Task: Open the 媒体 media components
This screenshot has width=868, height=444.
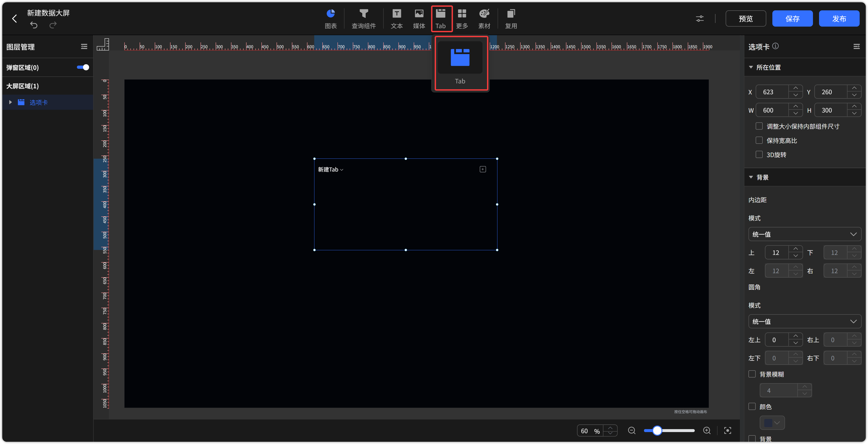Action: (419, 19)
